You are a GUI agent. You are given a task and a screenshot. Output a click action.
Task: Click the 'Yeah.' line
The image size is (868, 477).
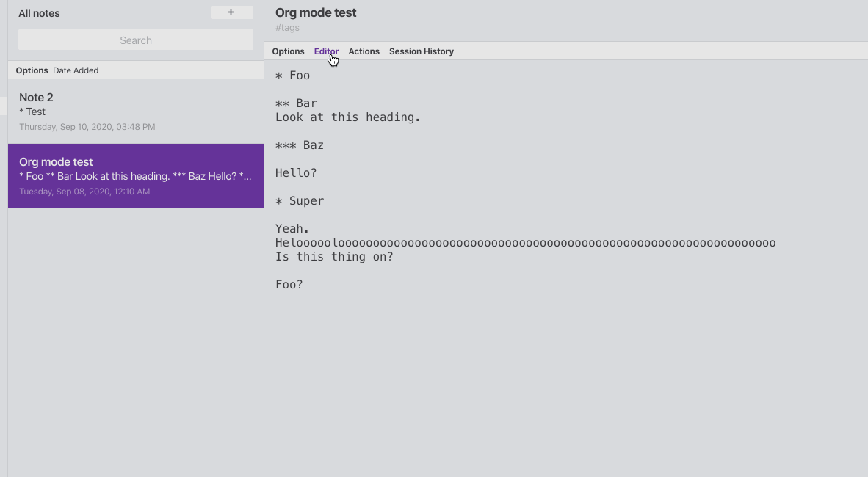[x=292, y=228]
